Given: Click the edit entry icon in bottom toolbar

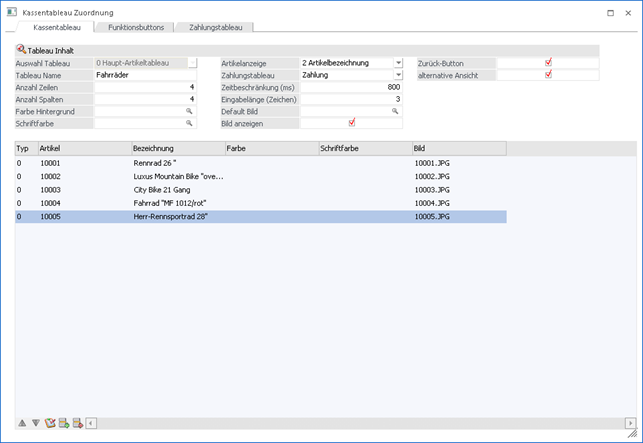Looking at the screenshot, I should pos(49,423).
